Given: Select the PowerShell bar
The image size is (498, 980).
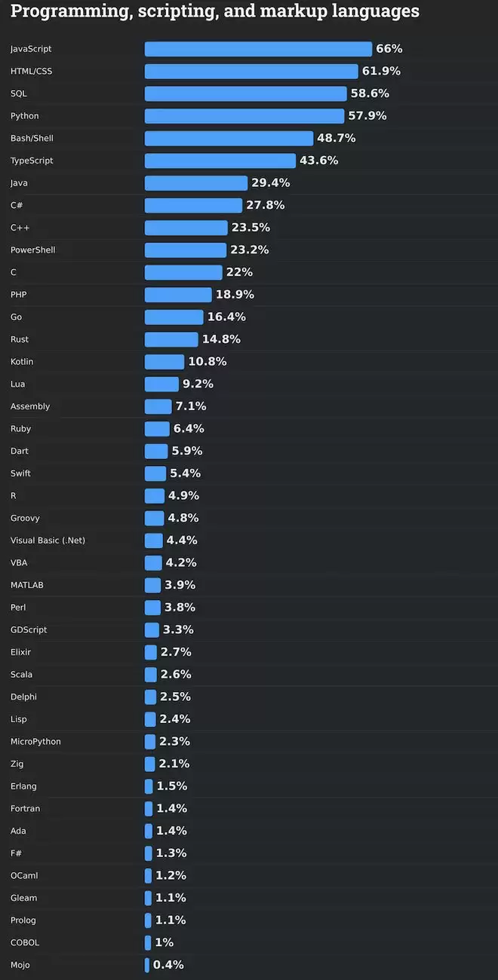Looking at the screenshot, I should 185,250.
